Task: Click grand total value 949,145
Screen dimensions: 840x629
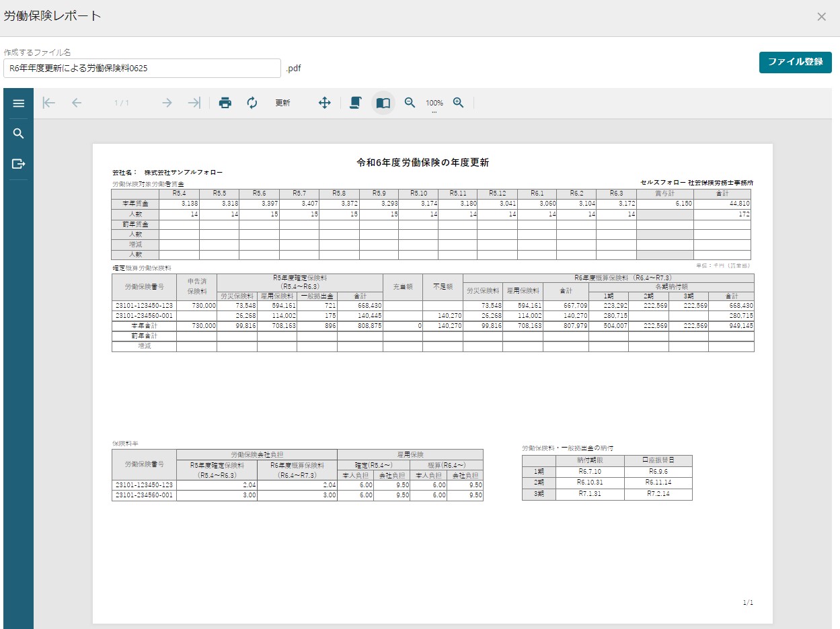Action: [x=740, y=325]
